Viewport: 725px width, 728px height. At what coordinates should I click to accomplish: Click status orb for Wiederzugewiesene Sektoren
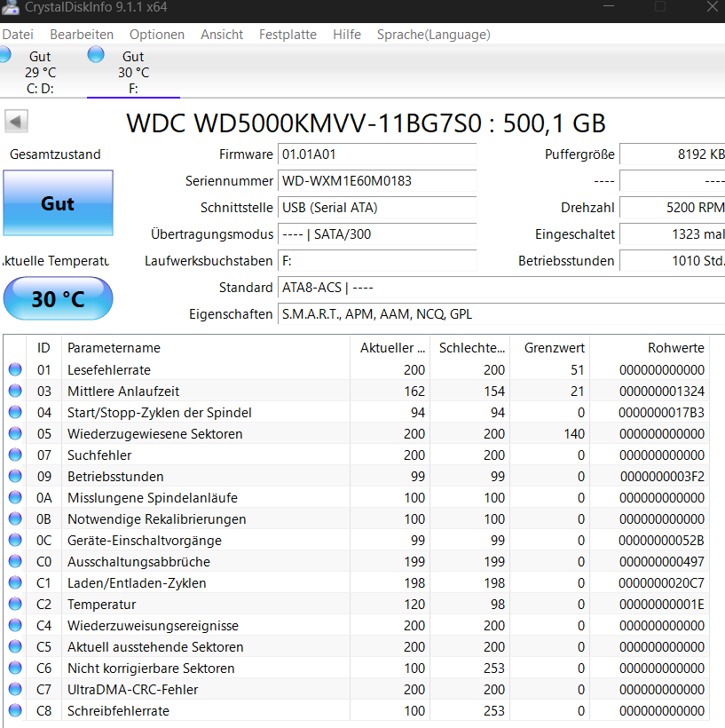[x=15, y=433]
